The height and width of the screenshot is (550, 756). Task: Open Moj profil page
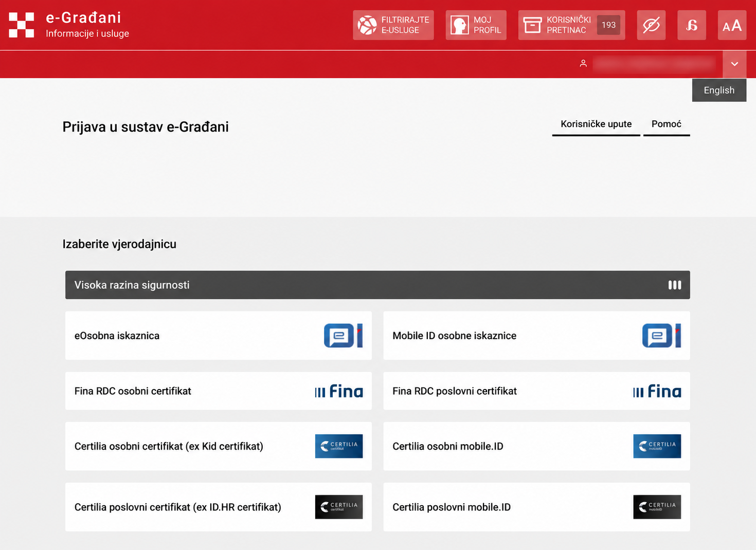[x=476, y=25]
